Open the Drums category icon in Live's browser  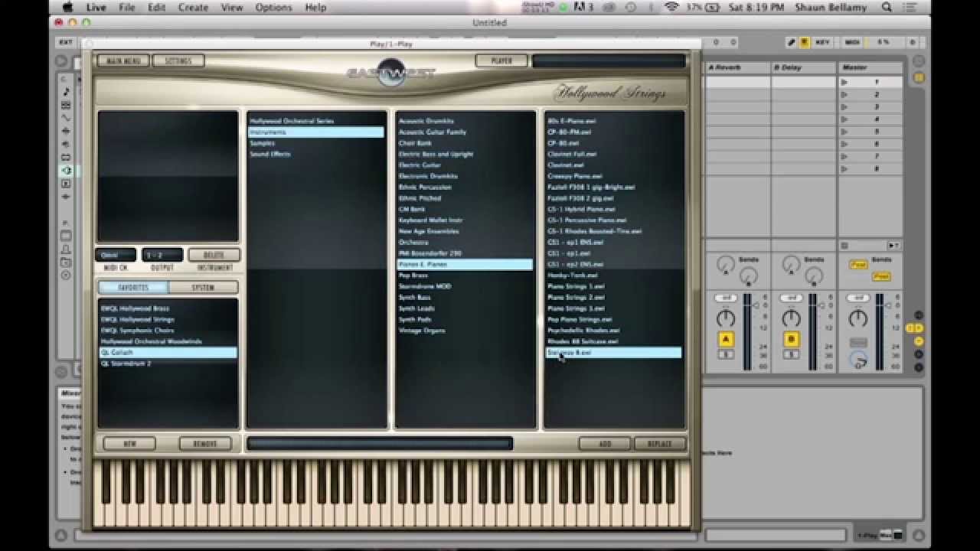tap(67, 105)
